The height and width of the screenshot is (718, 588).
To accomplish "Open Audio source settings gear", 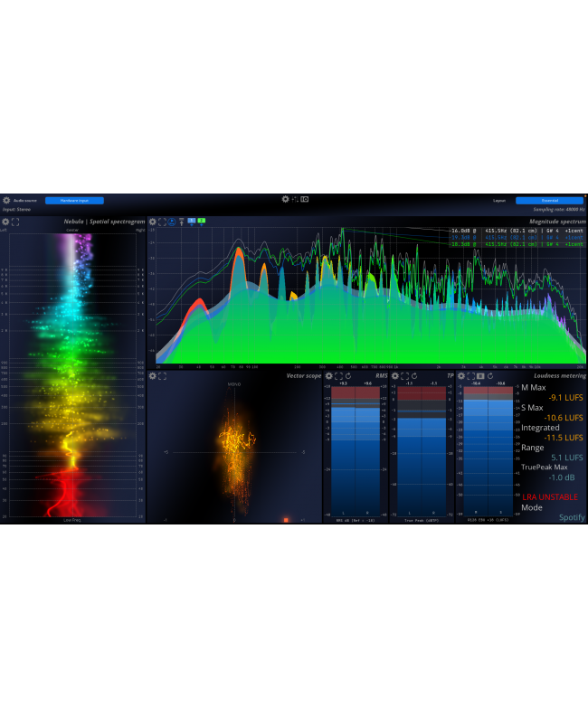I will [6, 201].
